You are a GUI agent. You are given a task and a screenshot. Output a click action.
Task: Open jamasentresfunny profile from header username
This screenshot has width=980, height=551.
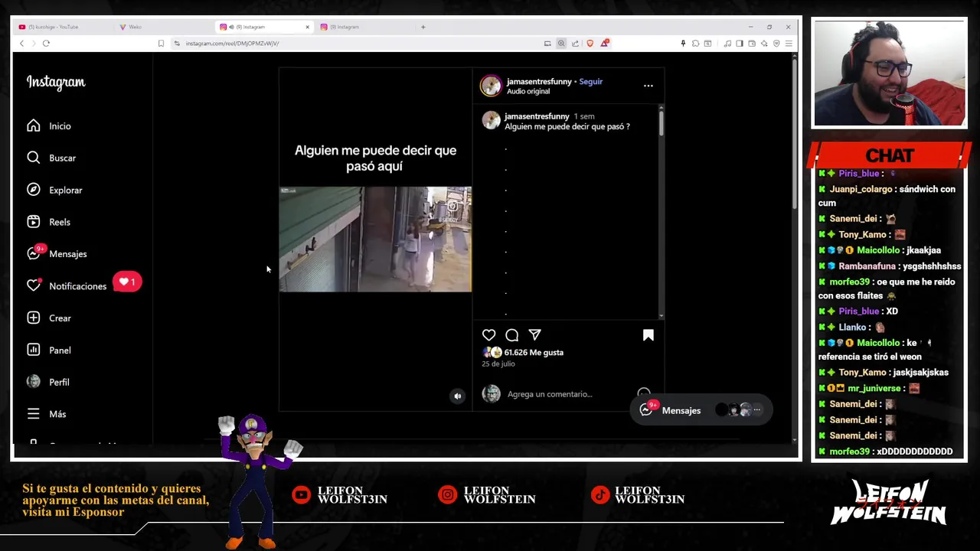click(x=539, y=81)
